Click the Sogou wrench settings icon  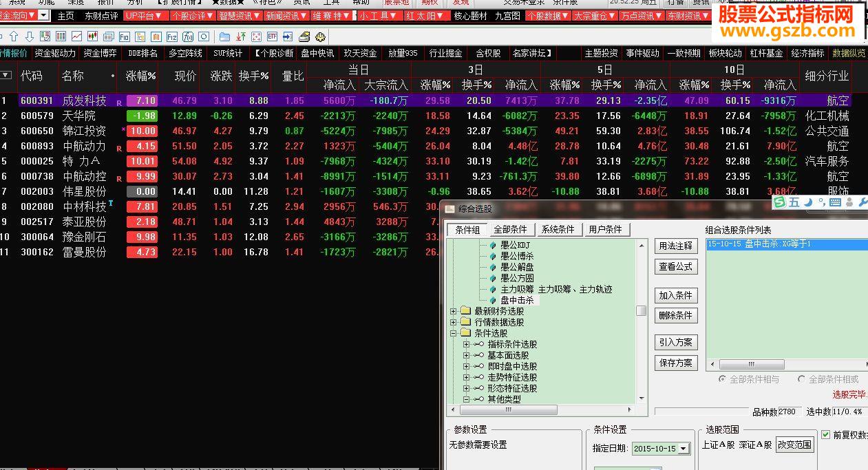point(863,202)
